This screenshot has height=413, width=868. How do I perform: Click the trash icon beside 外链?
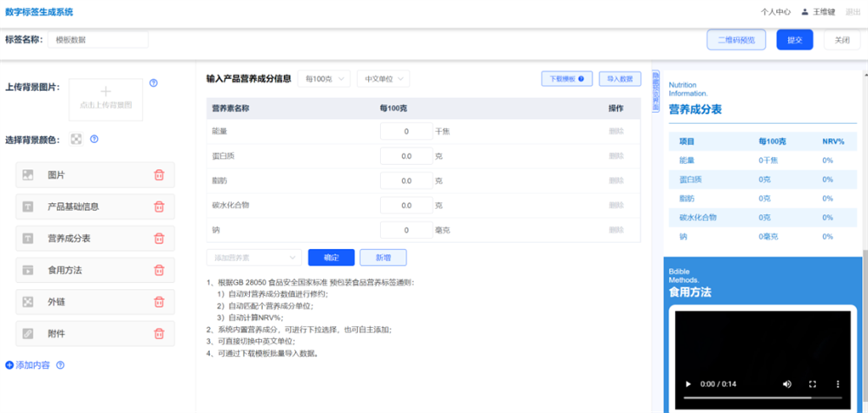coord(159,302)
